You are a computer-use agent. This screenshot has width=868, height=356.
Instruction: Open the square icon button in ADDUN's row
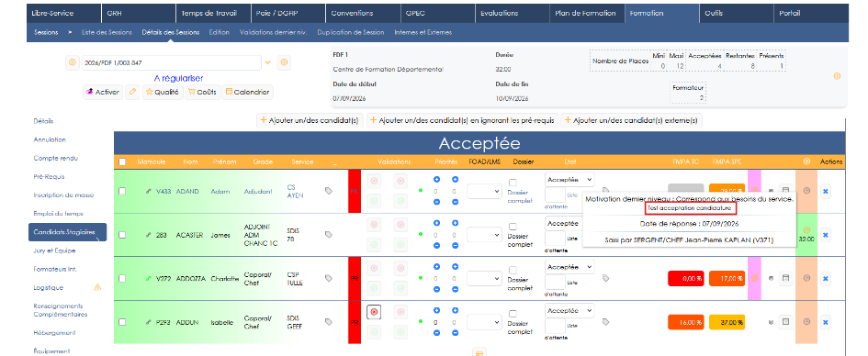[785, 322]
